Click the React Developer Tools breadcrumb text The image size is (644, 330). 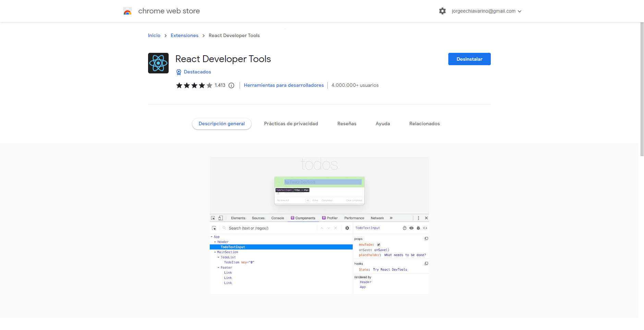coord(234,35)
